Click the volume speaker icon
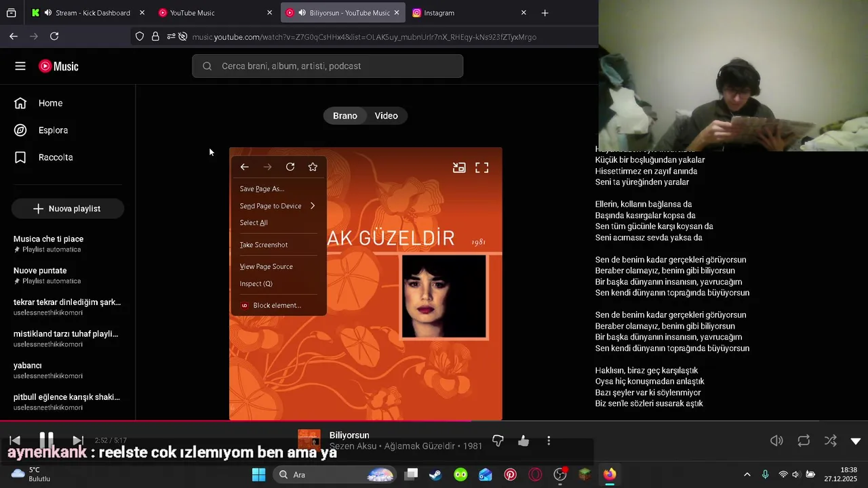 tap(776, 441)
